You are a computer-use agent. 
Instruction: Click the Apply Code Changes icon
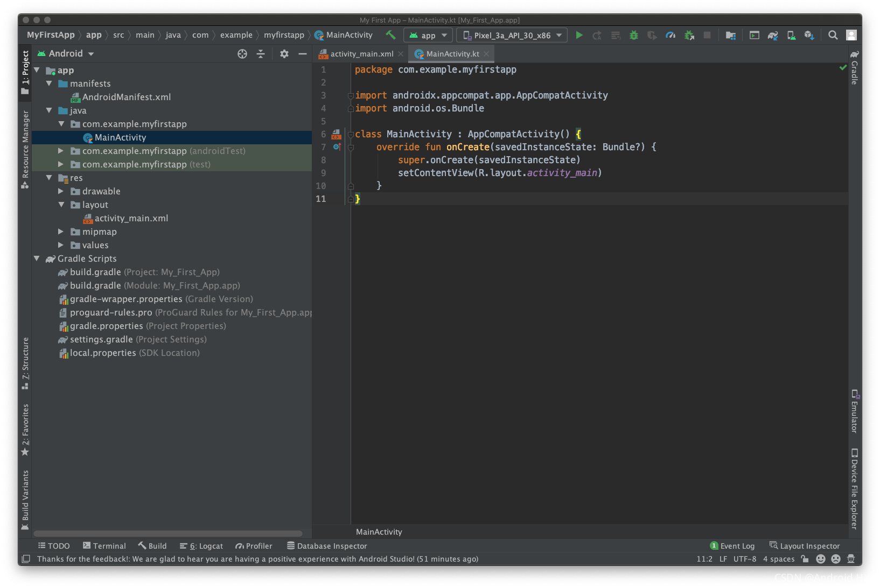616,35
